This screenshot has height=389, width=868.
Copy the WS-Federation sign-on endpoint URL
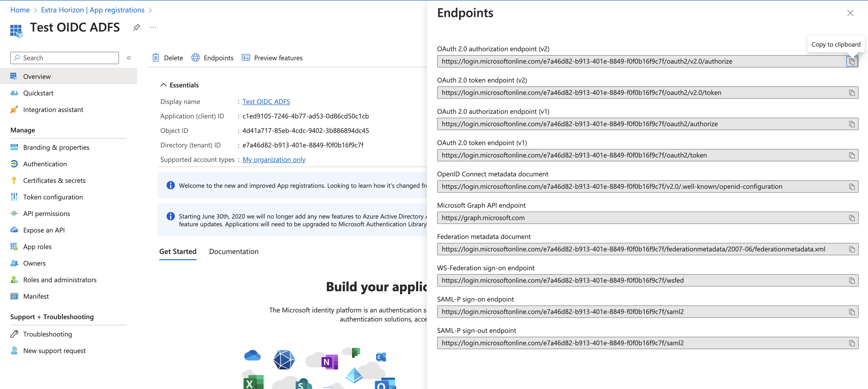point(851,280)
